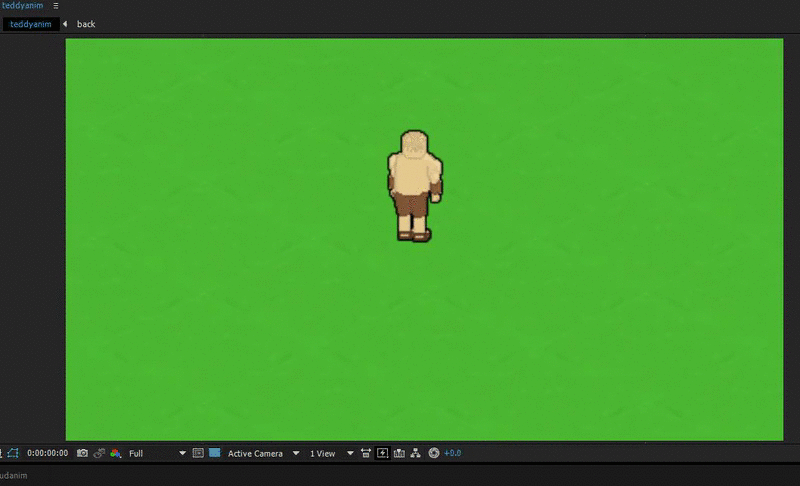Click the Show Snapshot icon
Screen dimensions: 800x486
coord(99,453)
